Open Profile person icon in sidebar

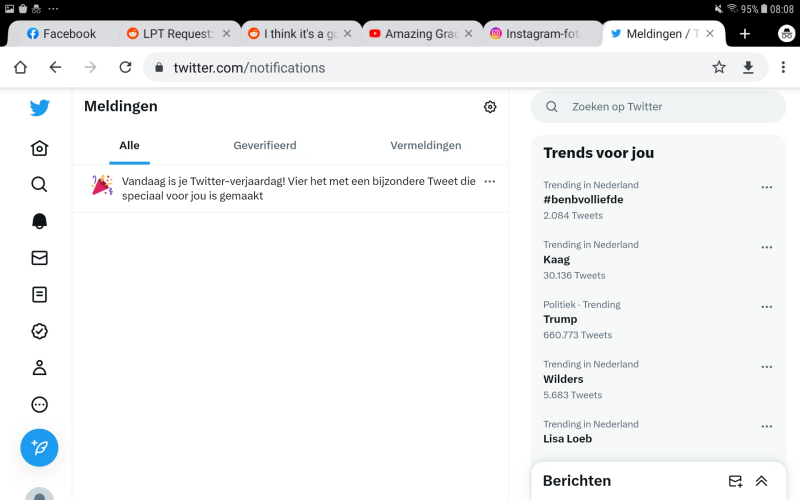39,367
